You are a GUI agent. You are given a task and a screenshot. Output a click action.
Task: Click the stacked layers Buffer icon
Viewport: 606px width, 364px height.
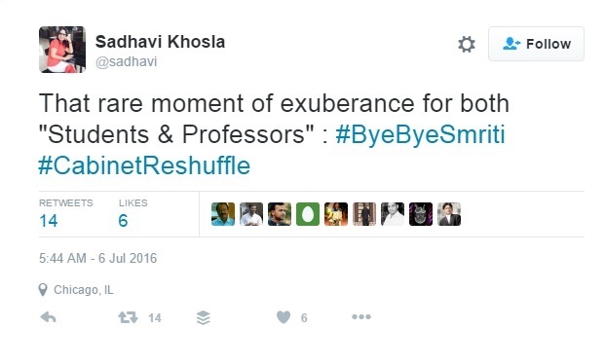point(204,317)
